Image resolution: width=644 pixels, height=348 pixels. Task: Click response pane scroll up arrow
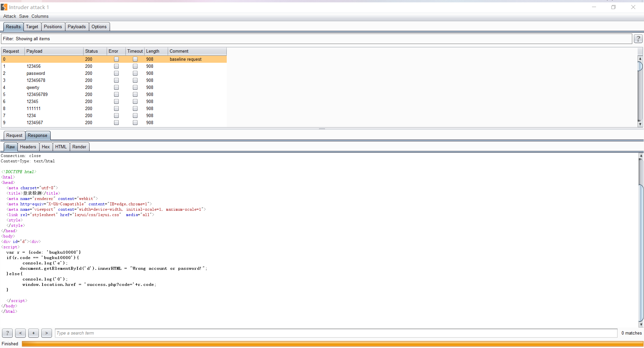click(x=641, y=156)
